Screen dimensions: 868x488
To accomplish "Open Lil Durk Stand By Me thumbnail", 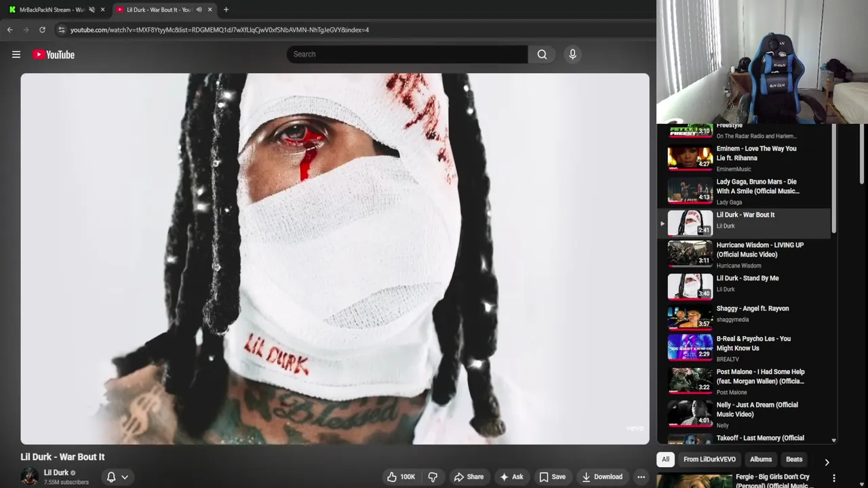I will [x=690, y=287].
